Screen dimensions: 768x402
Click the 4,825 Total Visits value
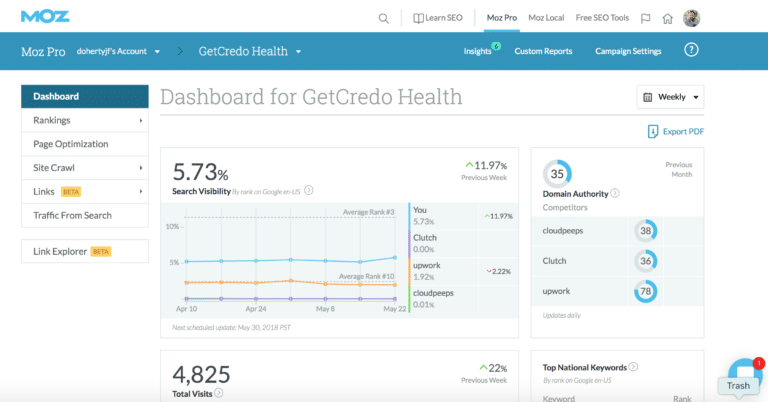(x=201, y=375)
